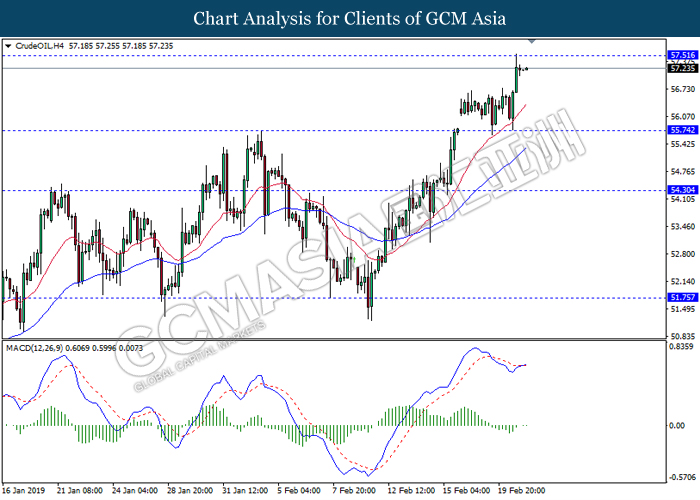Click the 51.495 price axis value

point(683,309)
